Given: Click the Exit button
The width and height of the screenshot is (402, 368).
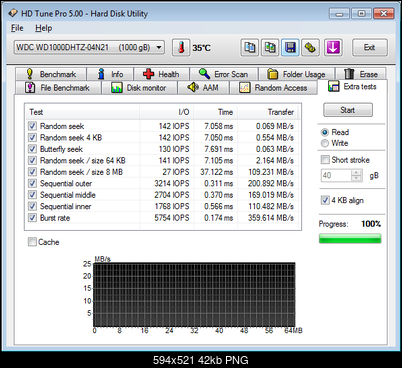Looking at the screenshot, I should 370,47.
